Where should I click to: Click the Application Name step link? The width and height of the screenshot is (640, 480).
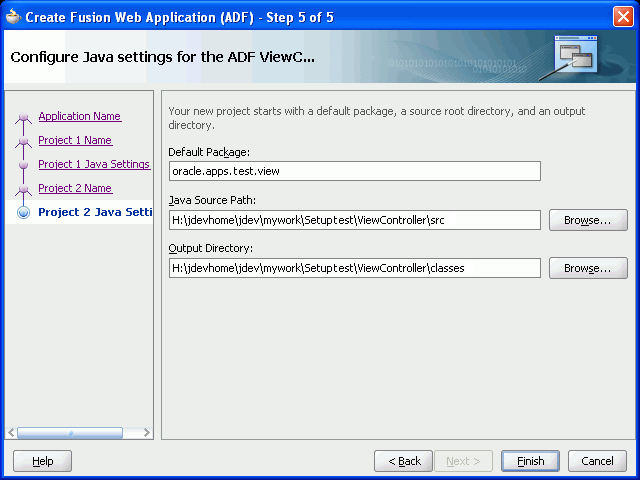(x=80, y=116)
